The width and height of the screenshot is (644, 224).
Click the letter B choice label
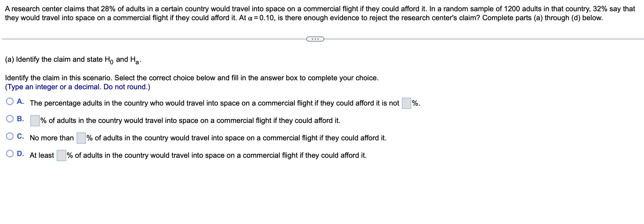point(20,119)
